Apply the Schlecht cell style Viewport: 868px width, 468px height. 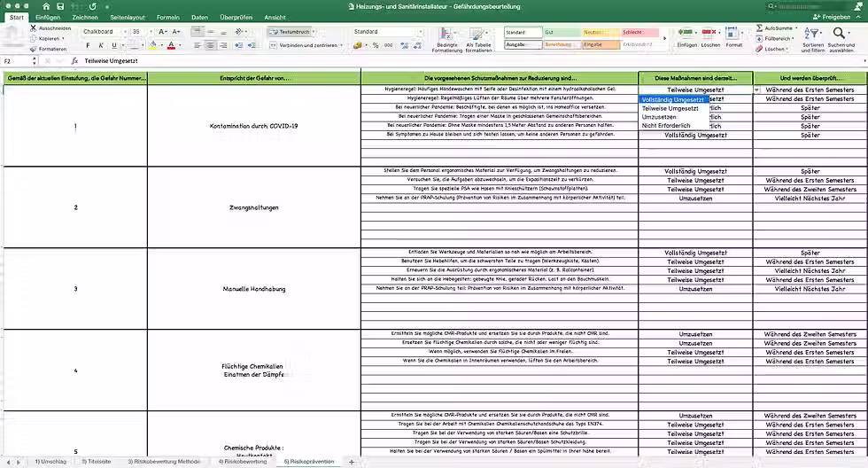pyautogui.click(x=639, y=32)
